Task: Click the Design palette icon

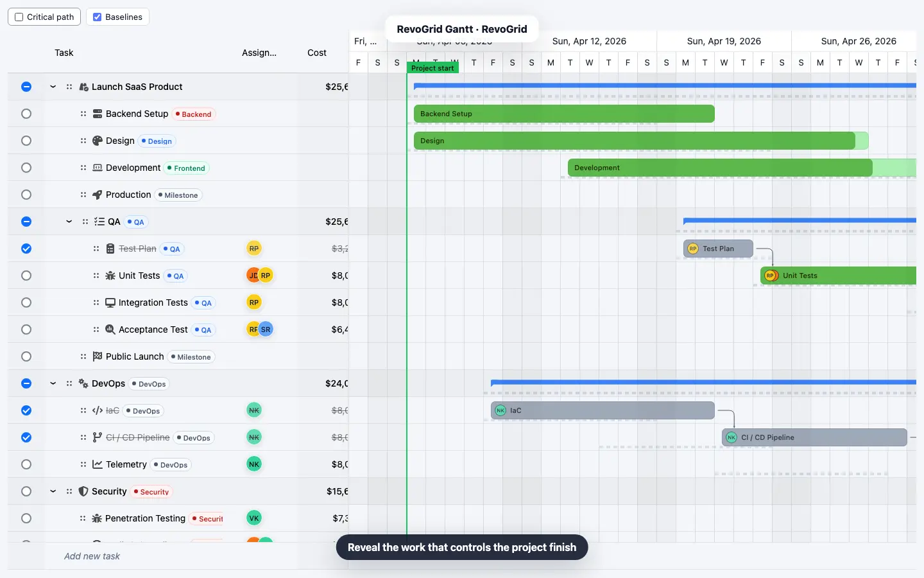Action: click(x=98, y=141)
